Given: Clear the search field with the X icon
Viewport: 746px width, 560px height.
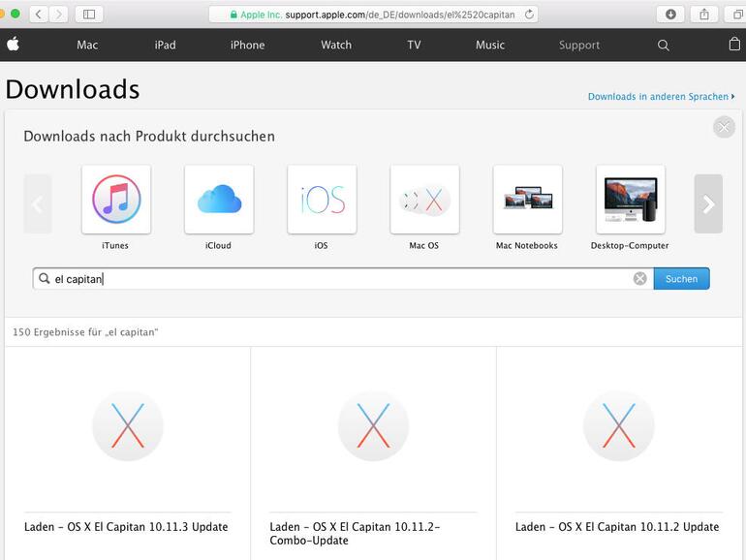Looking at the screenshot, I should pos(639,279).
